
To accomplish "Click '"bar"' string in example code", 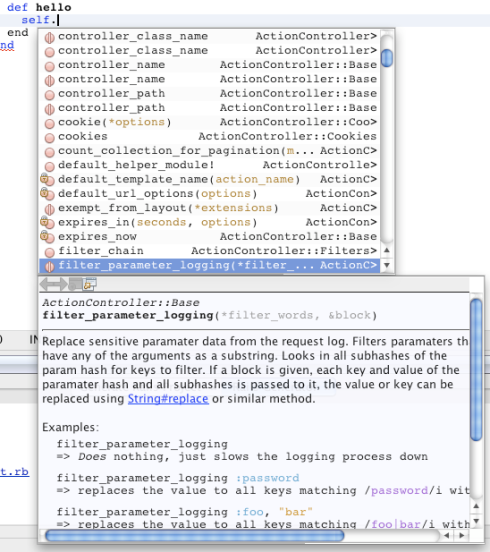I will coord(295,512).
